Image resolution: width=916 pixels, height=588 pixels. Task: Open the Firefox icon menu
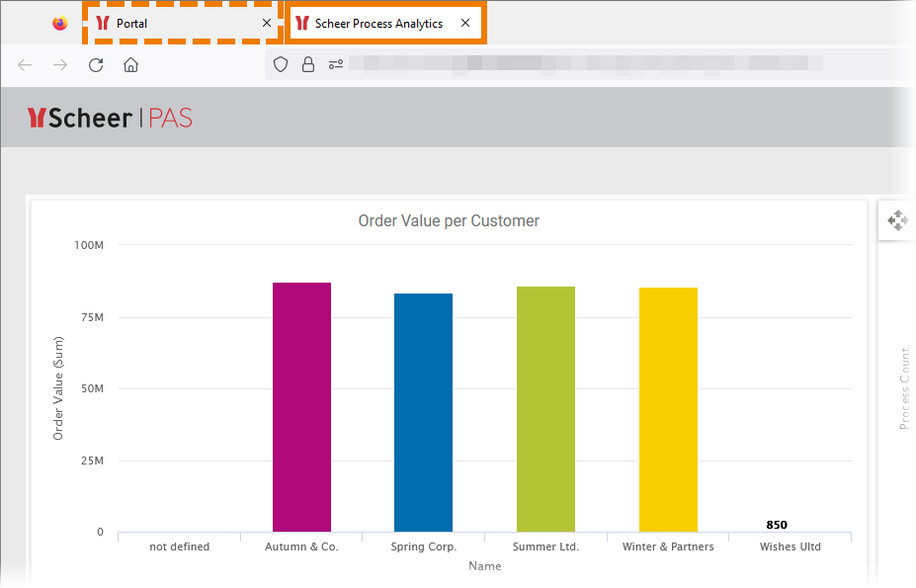point(59,23)
